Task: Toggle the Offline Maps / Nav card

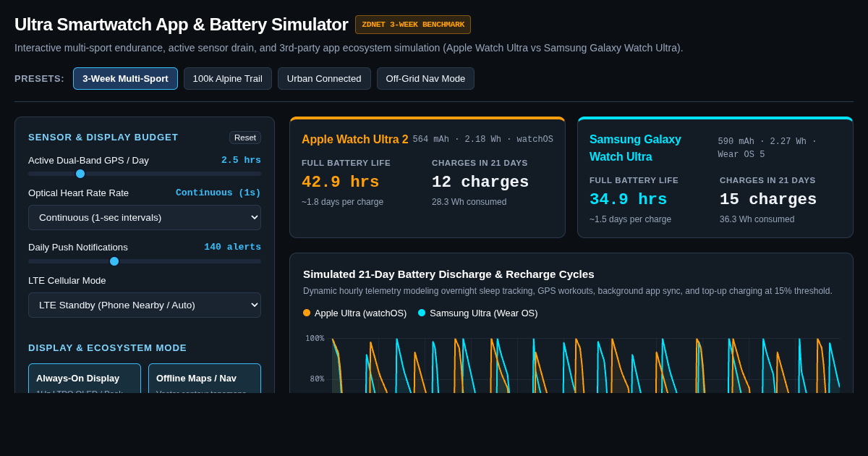Action: (x=205, y=379)
